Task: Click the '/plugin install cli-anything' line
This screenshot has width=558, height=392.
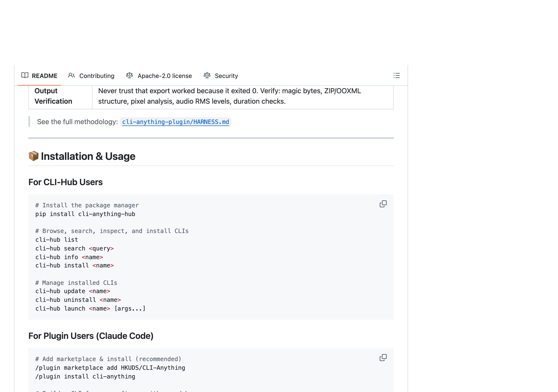Action: click(85, 377)
